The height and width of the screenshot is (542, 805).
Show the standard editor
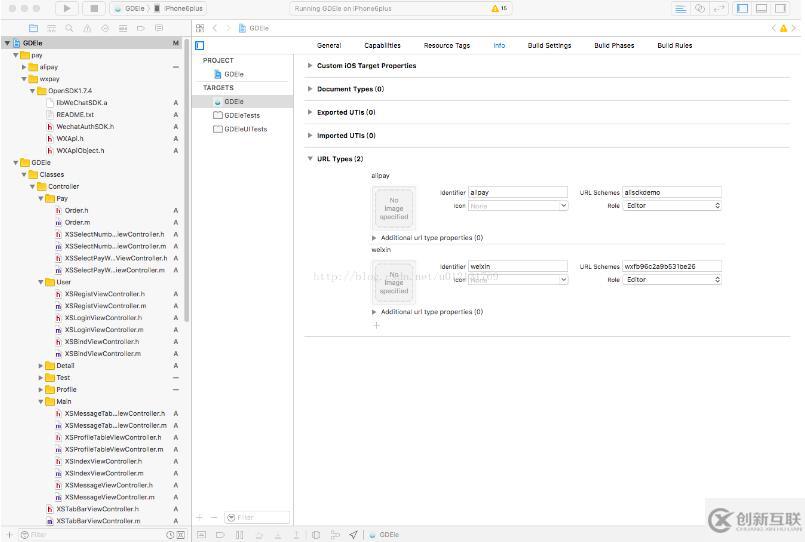pos(681,9)
